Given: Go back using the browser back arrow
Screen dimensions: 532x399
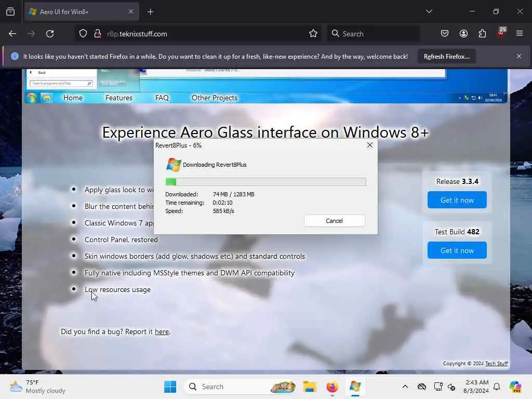Looking at the screenshot, I should (x=12, y=34).
